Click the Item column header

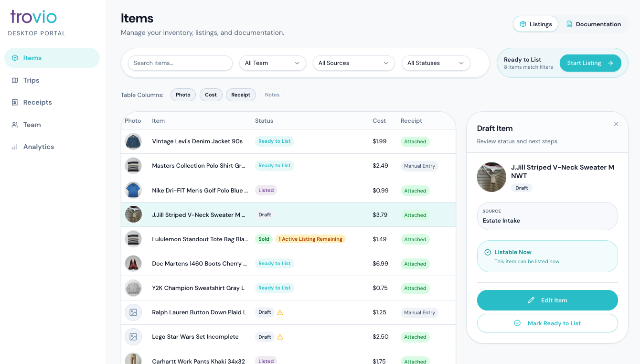coord(159,121)
